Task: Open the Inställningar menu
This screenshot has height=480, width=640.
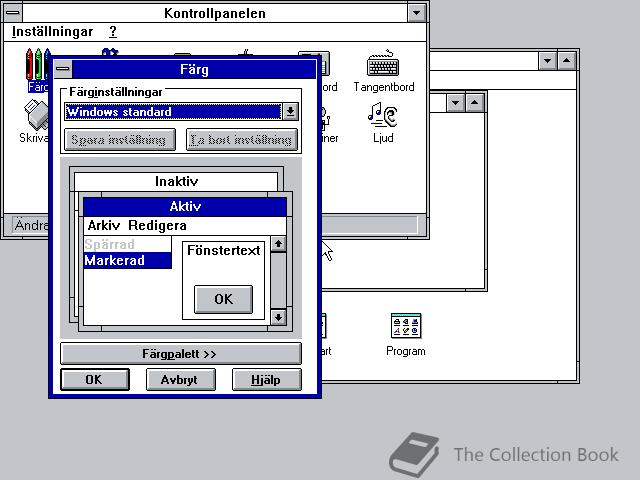Action: tap(53, 31)
